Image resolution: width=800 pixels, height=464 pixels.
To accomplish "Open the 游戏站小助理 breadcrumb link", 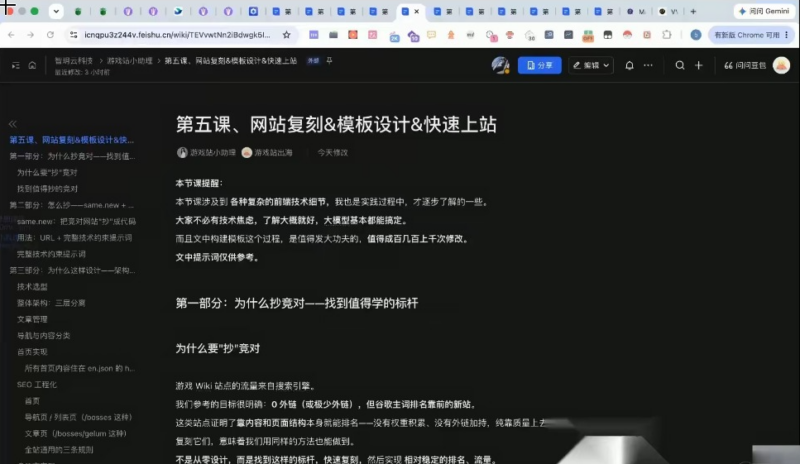I will coord(130,61).
